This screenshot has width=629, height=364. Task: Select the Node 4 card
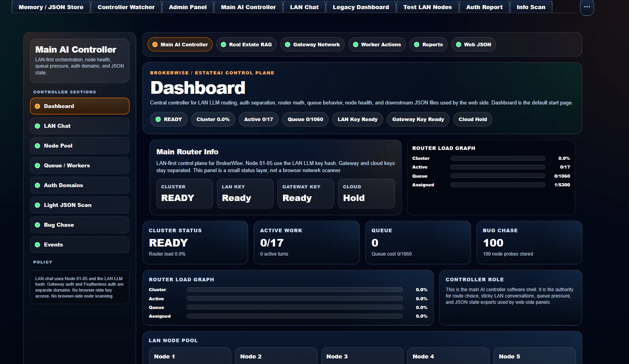(448, 356)
